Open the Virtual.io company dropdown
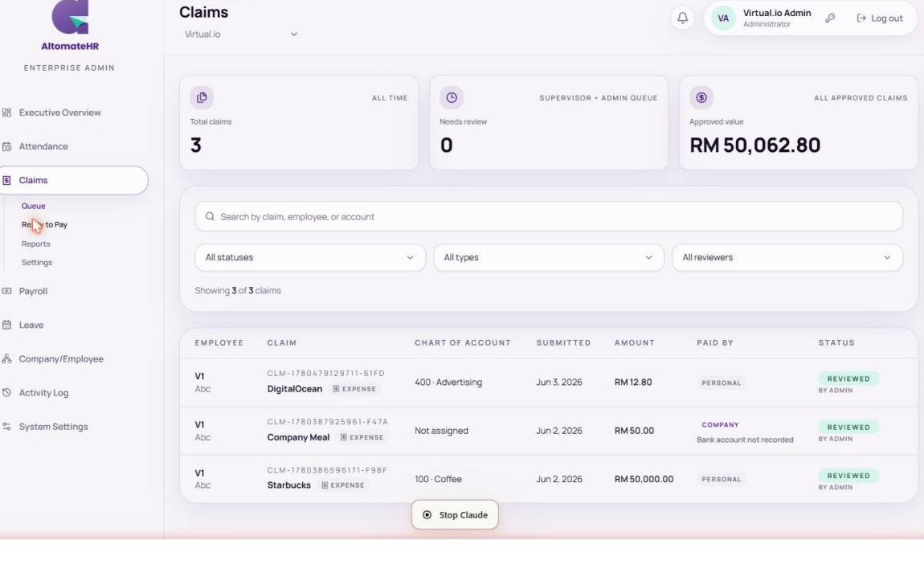The height and width of the screenshot is (565, 924). (x=240, y=35)
